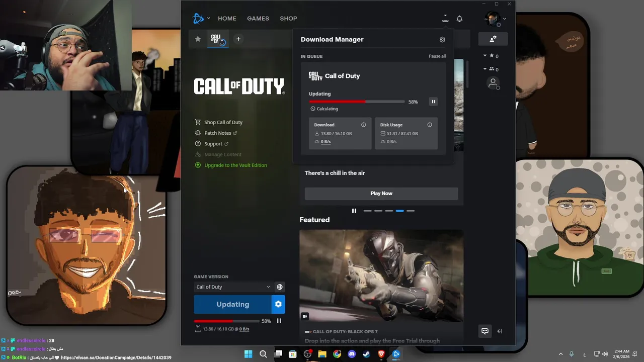Screen dimensions: 644x362
Task: Open taskbar Search
Action: pos(263,354)
